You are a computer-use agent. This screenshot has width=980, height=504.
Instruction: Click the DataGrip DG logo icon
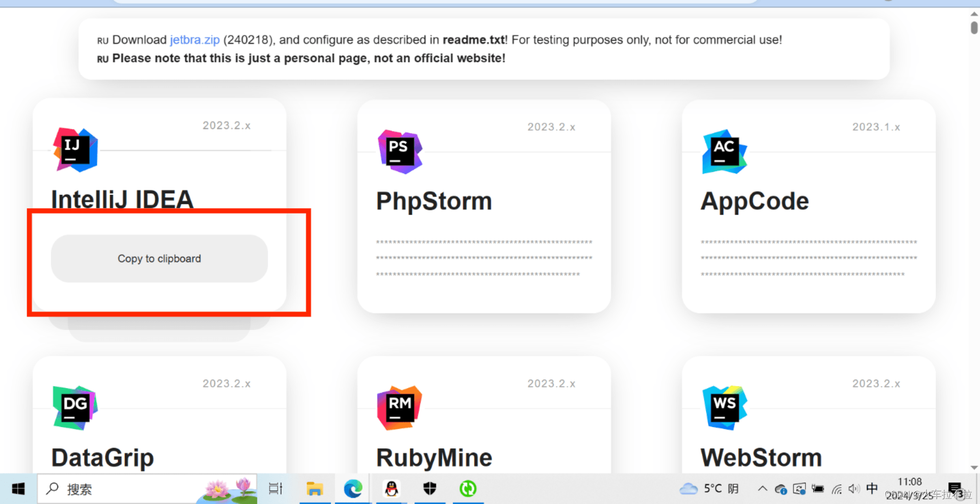click(x=76, y=408)
